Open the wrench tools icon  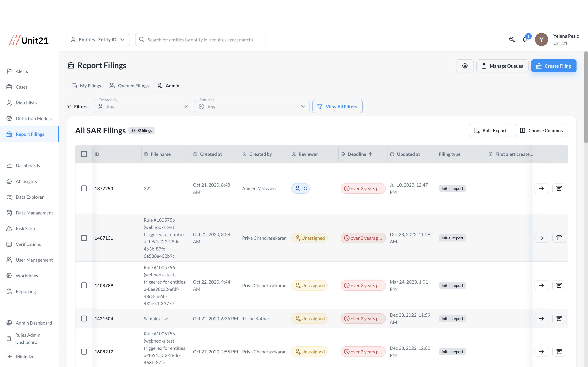click(x=512, y=39)
